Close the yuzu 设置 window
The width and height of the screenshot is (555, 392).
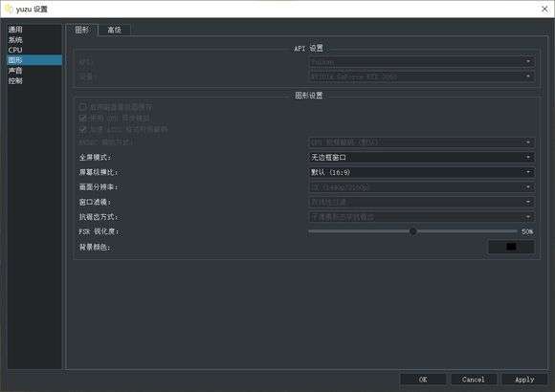[544, 9]
